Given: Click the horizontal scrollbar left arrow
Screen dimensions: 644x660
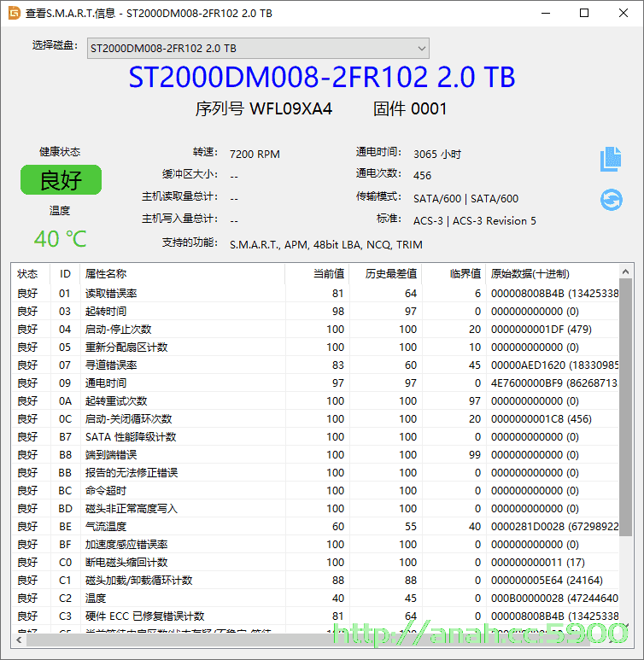Looking at the screenshot, I should click(19, 640).
